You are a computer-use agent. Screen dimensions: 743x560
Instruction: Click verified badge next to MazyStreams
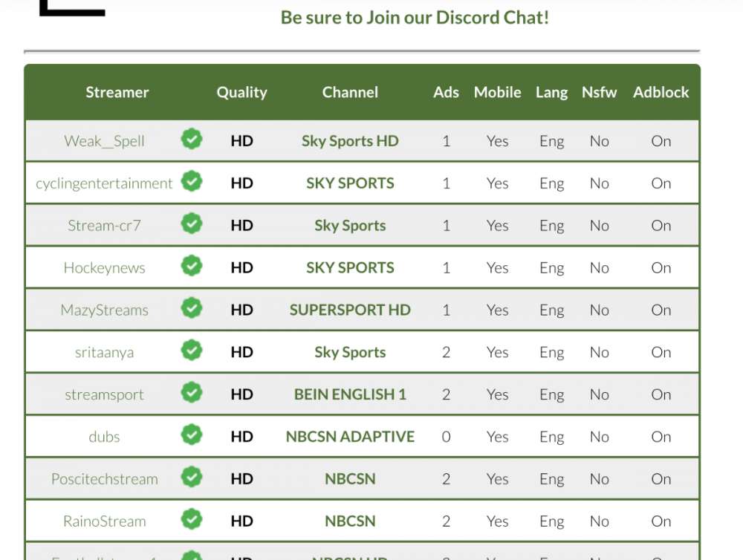(x=192, y=308)
